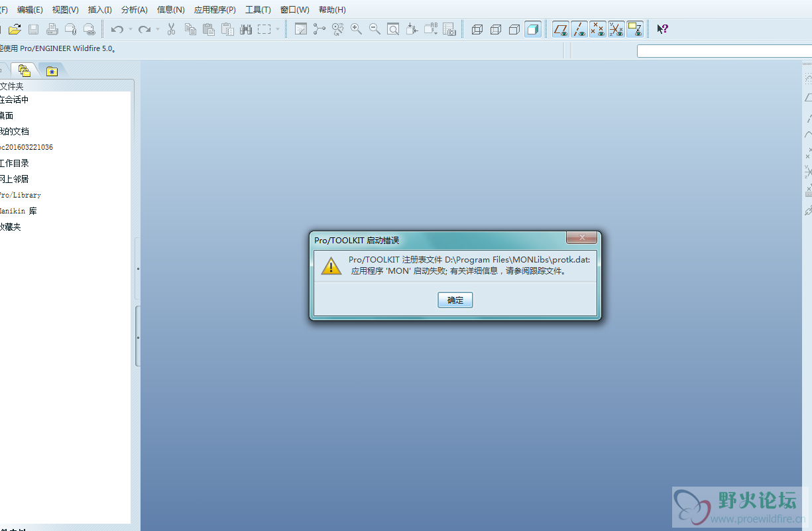Click the Zoom Out magnifier icon
This screenshot has height=531, width=812.
tap(375, 29)
